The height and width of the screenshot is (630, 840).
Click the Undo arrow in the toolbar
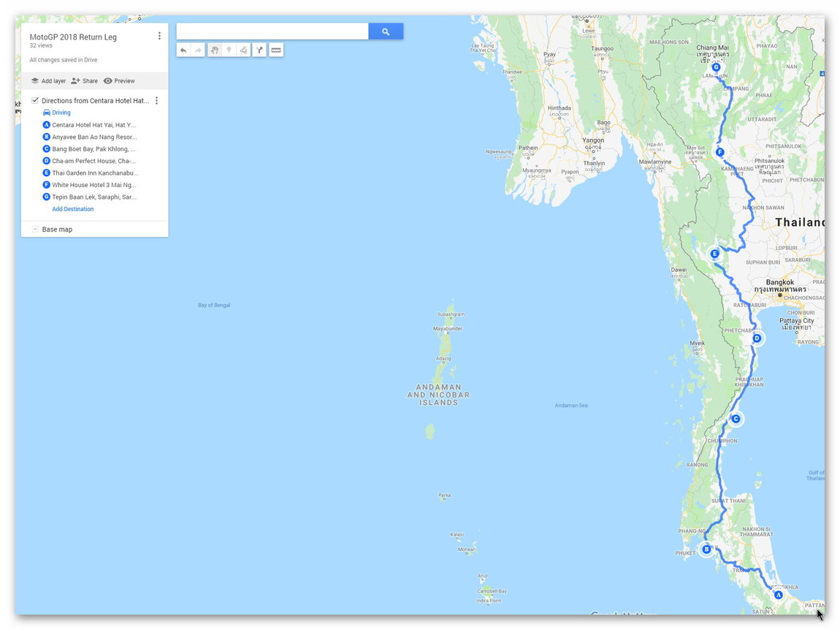click(183, 50)
